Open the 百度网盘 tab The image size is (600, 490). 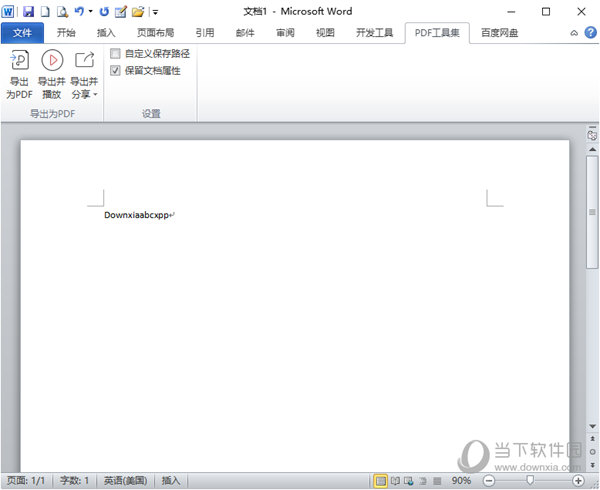(499, 33)
